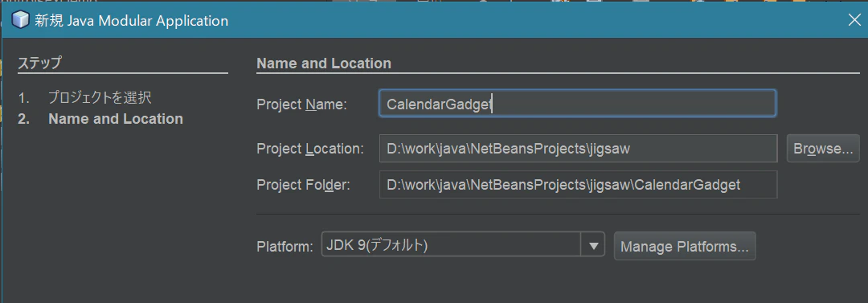Screen dimensions: 868x303
Task: Click the Project Name: label
Action: 301,104
